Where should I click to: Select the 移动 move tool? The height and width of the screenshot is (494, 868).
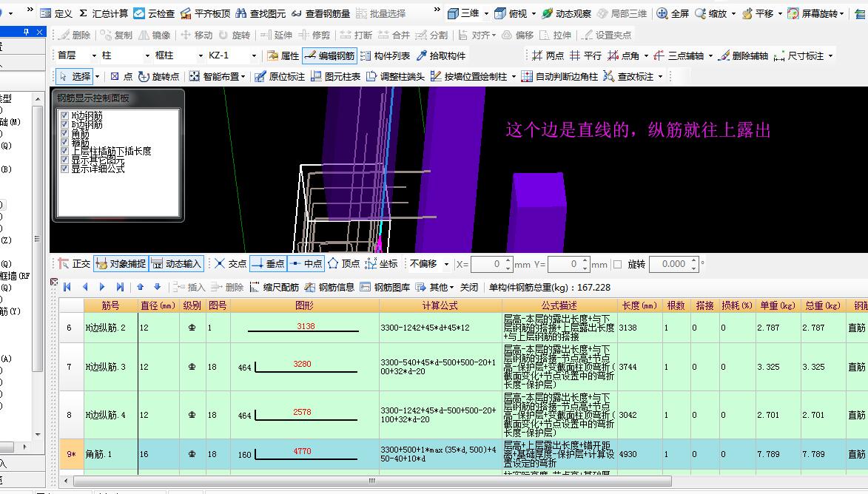tap(197, 35)
